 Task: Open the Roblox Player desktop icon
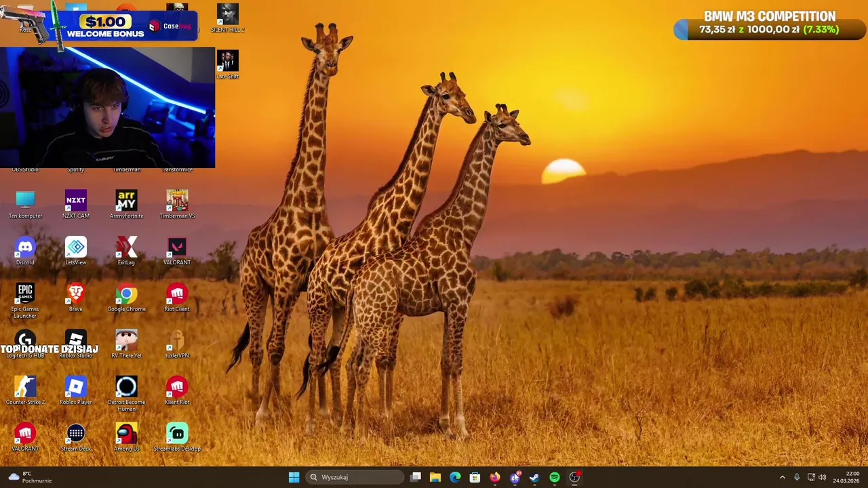[76, 391]
